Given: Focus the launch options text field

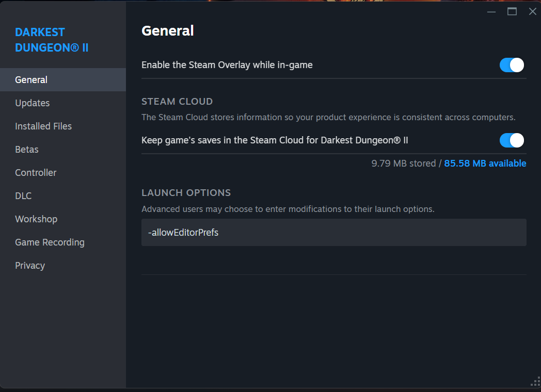Looking at the screenshot, I should 333,233.
